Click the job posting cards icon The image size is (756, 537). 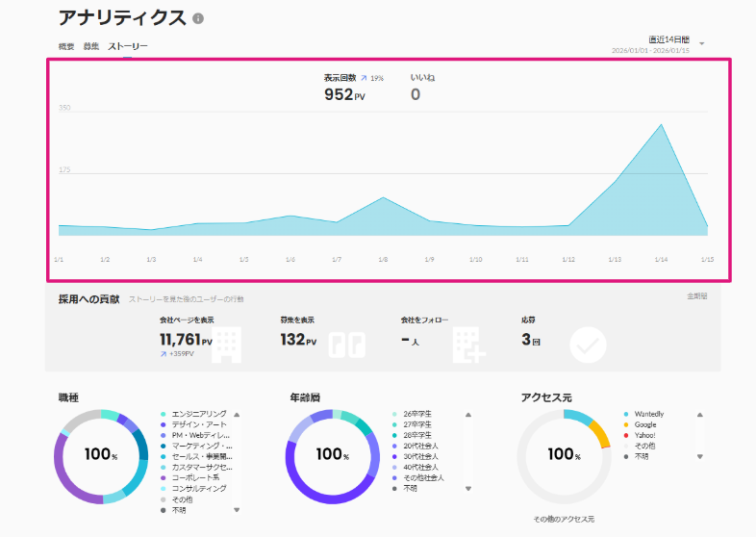point(347,345)
